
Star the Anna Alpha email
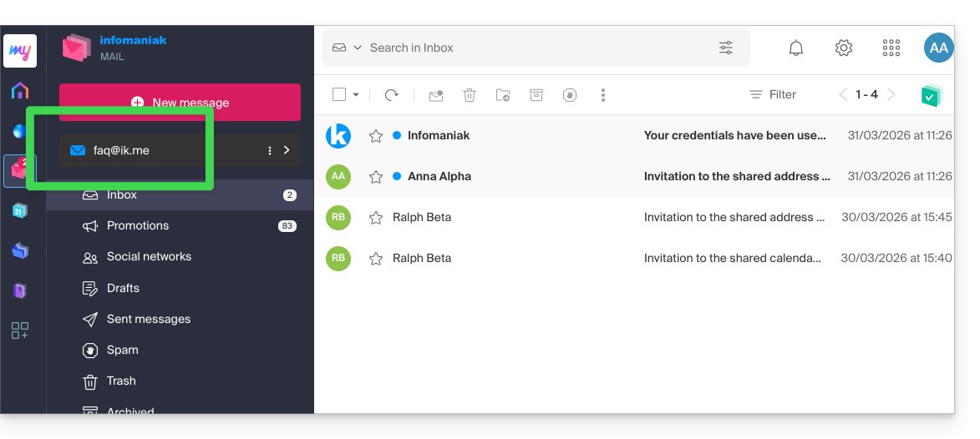[376, 177]
